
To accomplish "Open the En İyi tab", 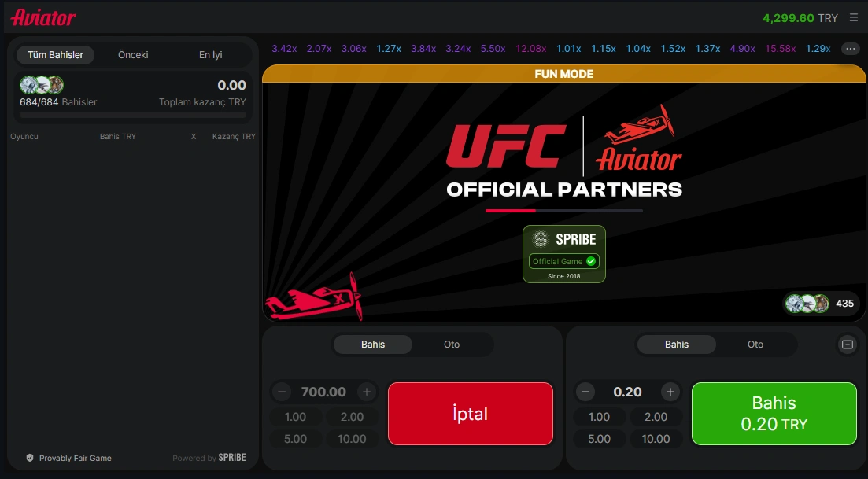I will click(x=210, y=55).
